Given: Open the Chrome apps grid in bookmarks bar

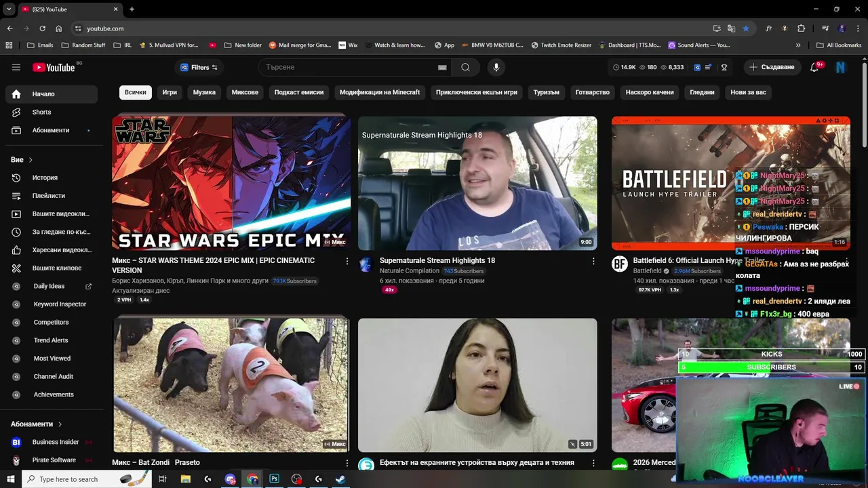Looking at the screenshot, I should pos(9,45).
